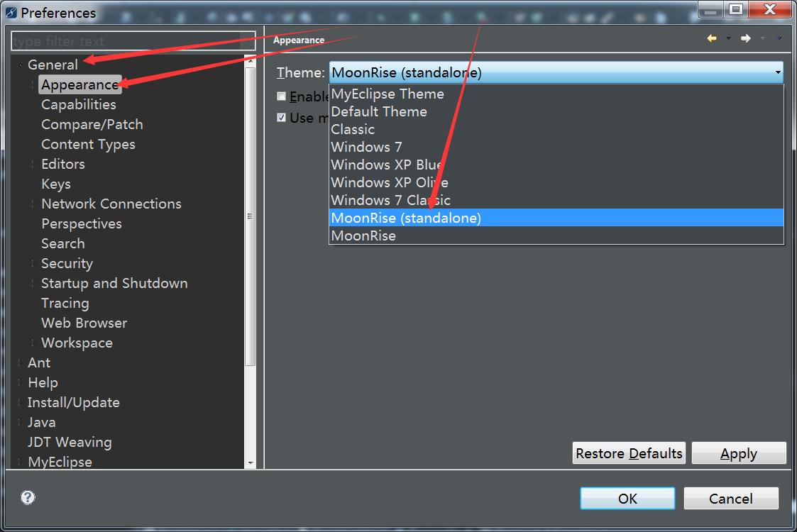
Task: Focus the type filter text field
Action: 133,41
